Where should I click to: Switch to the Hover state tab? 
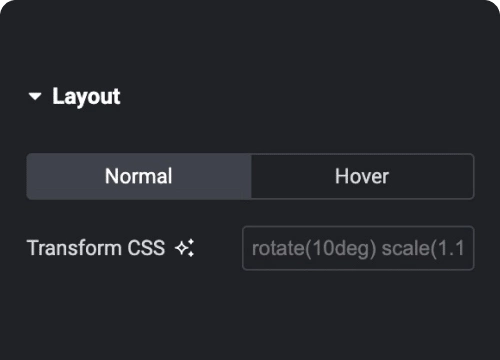(x=362, y=176)
